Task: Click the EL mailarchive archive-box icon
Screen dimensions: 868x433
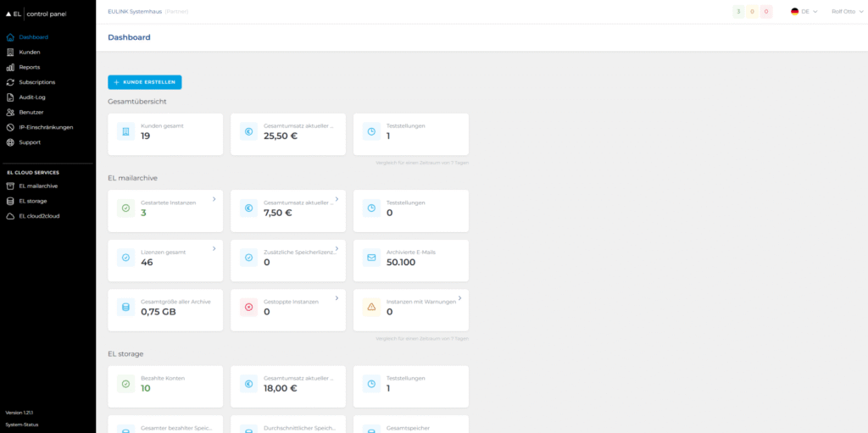Action: 10,186
